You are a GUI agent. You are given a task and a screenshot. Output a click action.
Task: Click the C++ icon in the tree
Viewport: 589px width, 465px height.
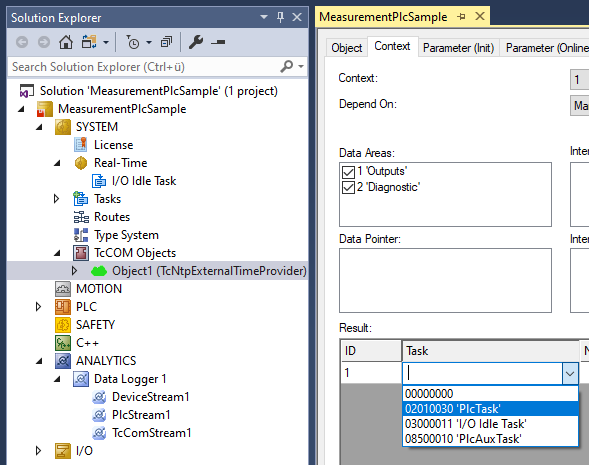click(x=63, y=343)
